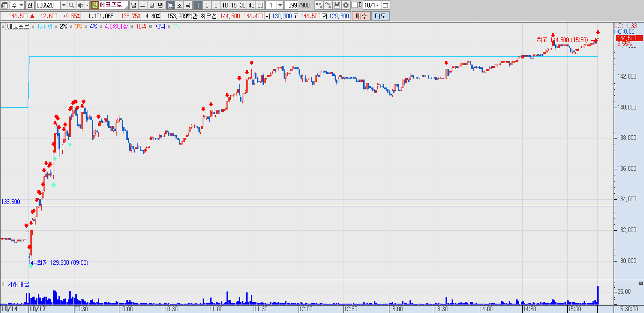Switch to the 일 daily chart tab
This screenshot has height=313, width=644.
[134, 5]
